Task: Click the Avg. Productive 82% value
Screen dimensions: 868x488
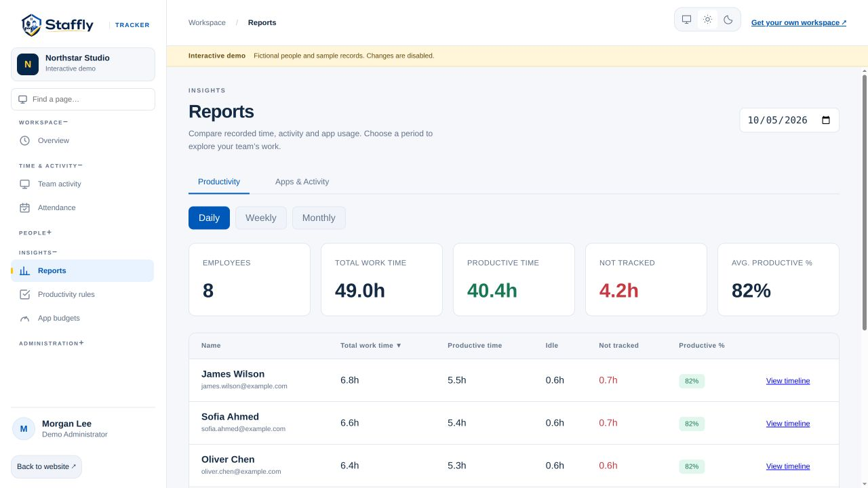Action: pos(751,291)
